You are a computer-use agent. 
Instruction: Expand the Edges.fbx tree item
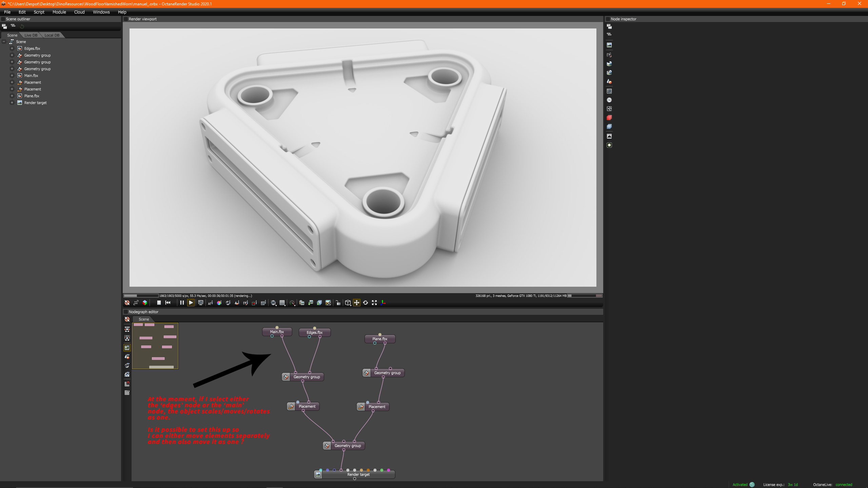pos(12,48)
